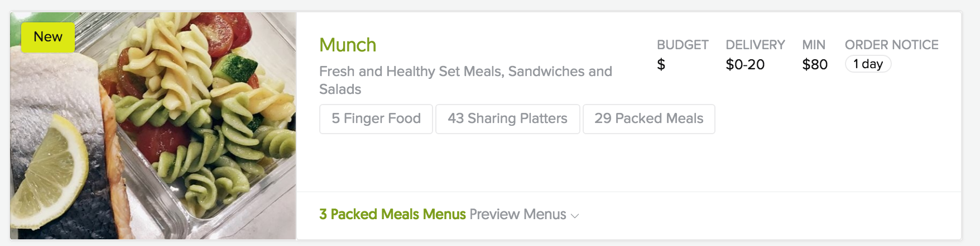Click the chevron beside Preview Menus

pos(575,216)
